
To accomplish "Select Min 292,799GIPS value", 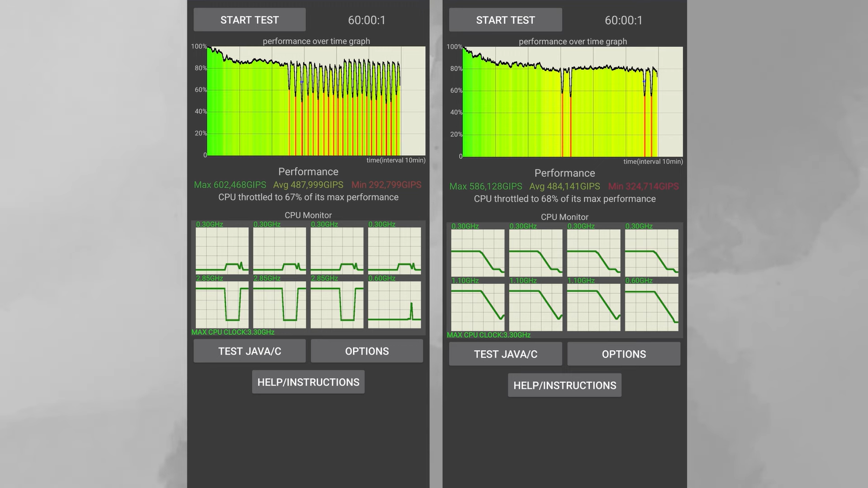I will coord(386,185).
